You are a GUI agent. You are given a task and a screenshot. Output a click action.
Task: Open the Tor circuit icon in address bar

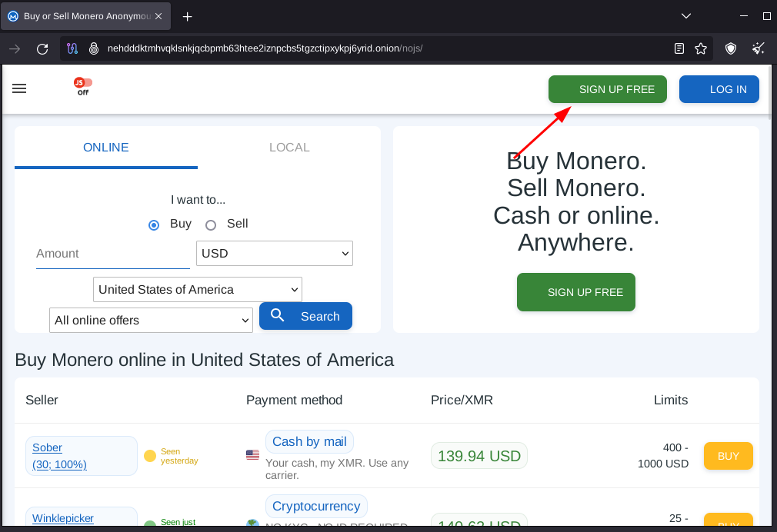tap(72, 48)
